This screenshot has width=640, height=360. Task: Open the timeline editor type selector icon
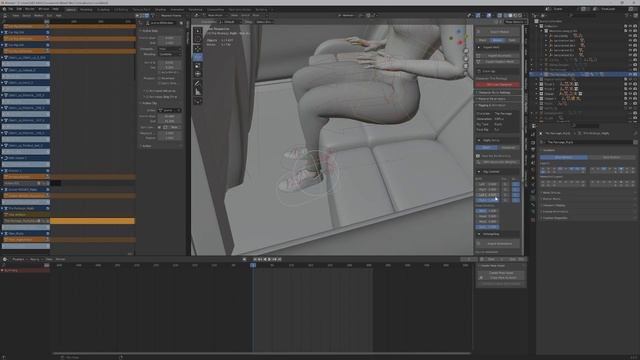[5, 259]
